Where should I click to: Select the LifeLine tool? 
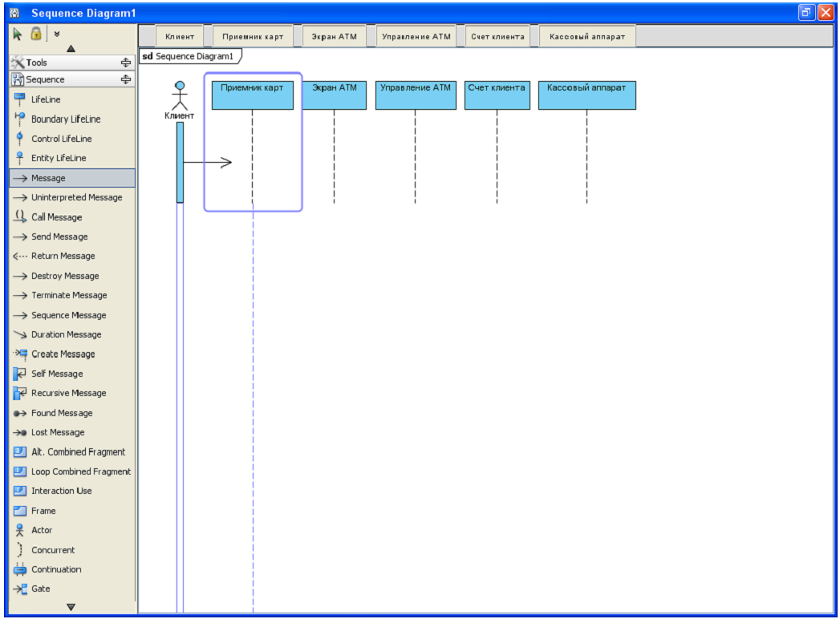point(72,99)
